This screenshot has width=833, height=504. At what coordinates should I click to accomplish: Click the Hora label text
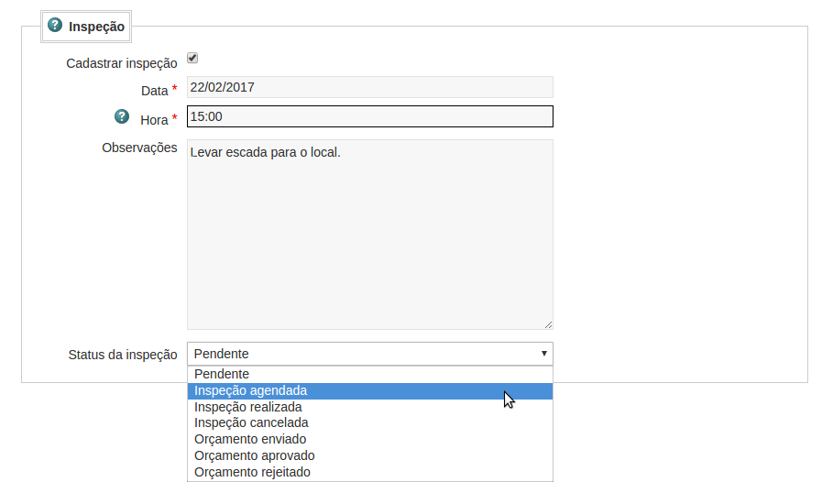(x=154, y=119)
